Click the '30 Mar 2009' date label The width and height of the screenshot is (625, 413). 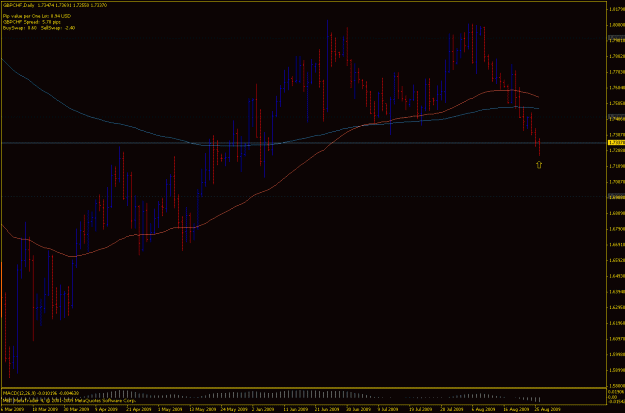pos(76,409)
